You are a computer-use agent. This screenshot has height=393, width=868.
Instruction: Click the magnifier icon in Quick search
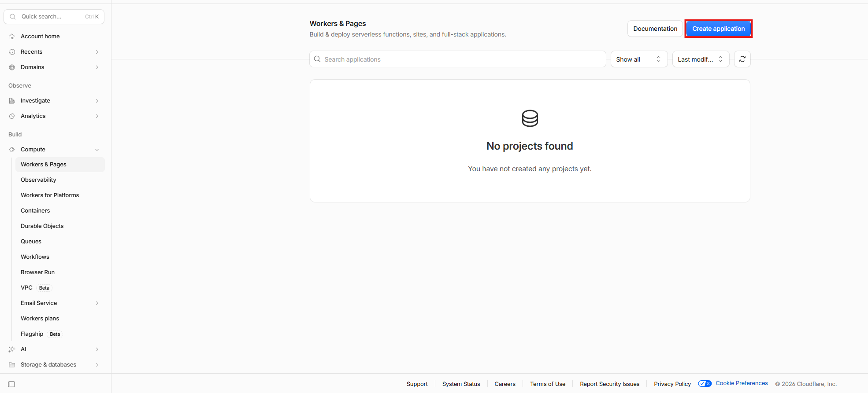13,17
